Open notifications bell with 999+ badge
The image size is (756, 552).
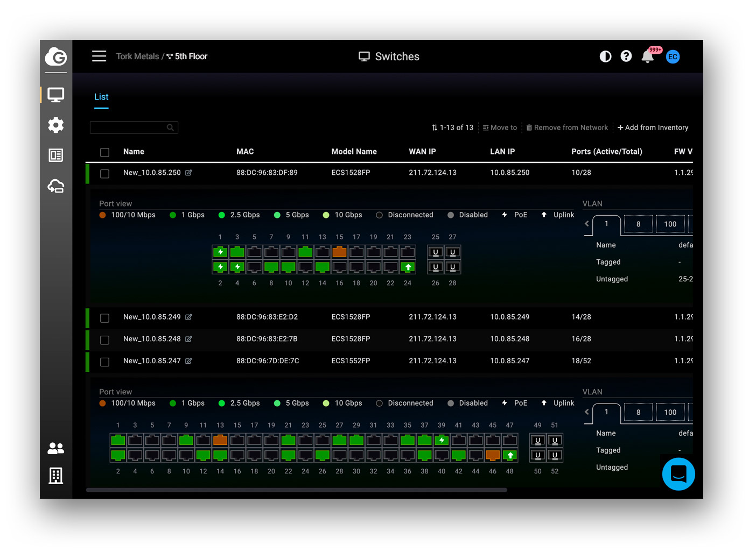[x=648, y=56]
